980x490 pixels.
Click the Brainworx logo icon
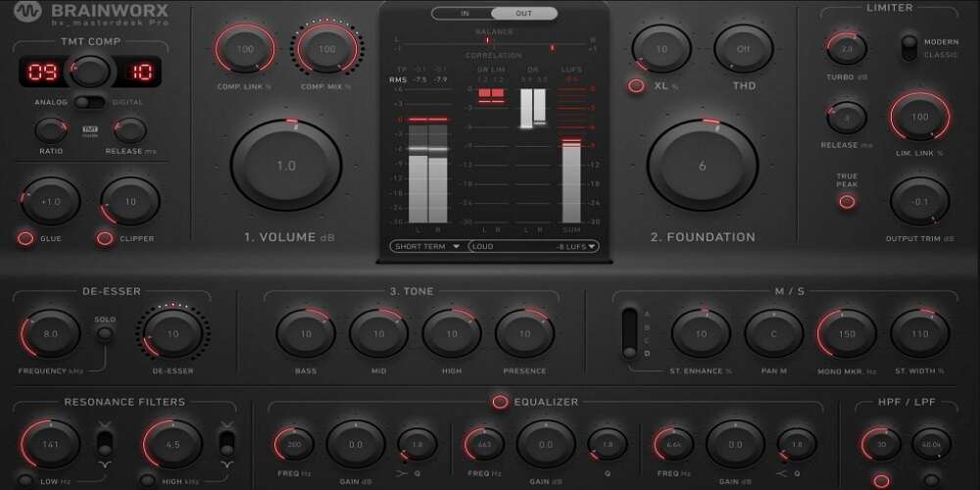coord(26,11)
